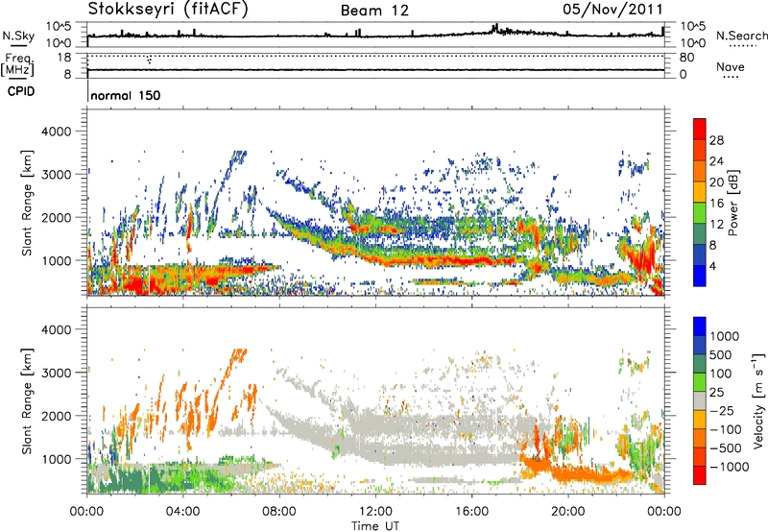Click the "Slant Range [km]" label of velocity panel
The height and width of the screenshot is (532, 768).
tap(27, 401)
